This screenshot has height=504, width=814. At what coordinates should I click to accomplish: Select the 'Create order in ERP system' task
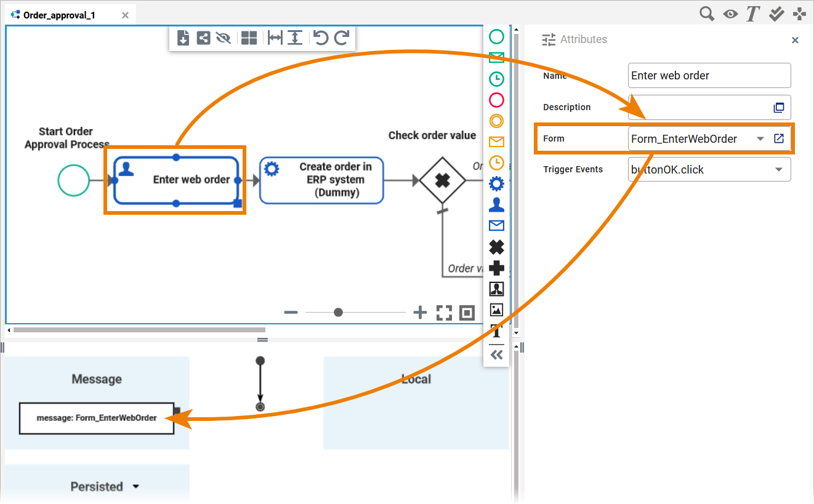coord(321,180)
